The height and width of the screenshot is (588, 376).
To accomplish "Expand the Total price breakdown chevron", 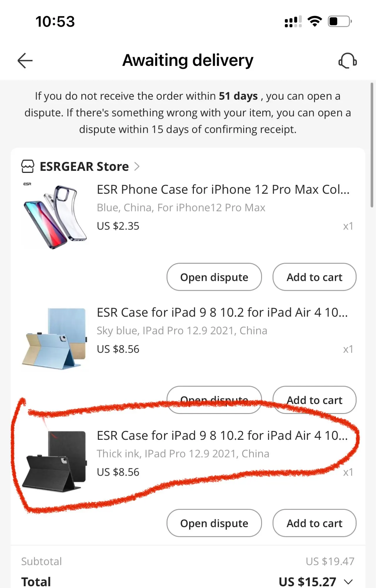I will [348, 582].
